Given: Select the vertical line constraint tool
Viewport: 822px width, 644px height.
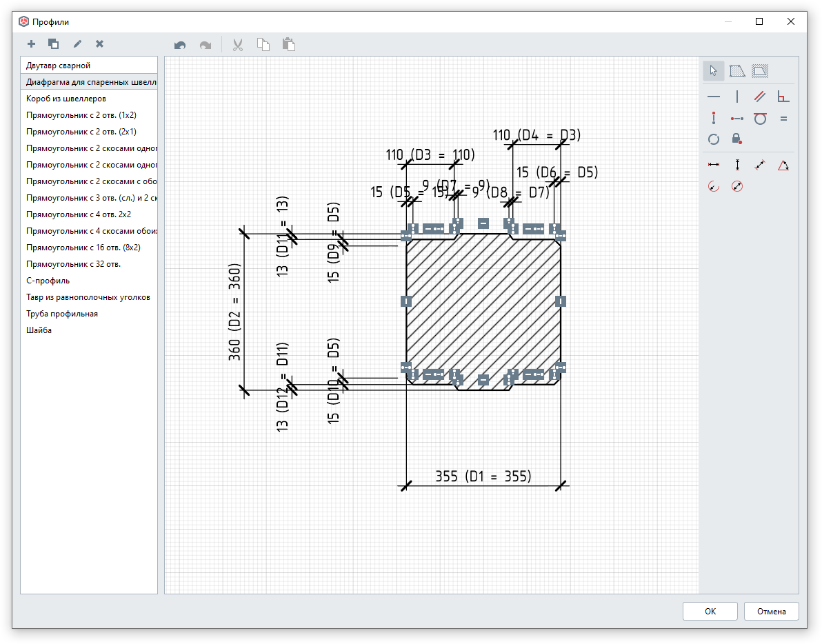Looking at the screenshot, I should pos(737,97).
